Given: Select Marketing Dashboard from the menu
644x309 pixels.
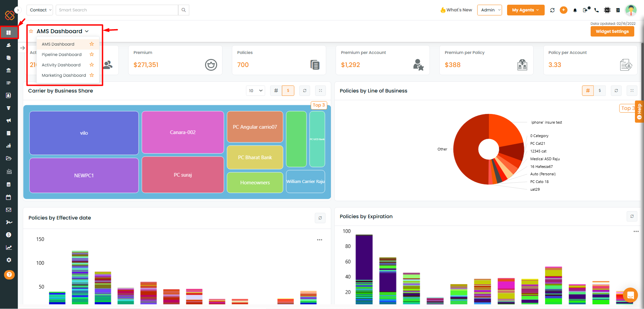Looking at the screenshot, I should point(64,75).
